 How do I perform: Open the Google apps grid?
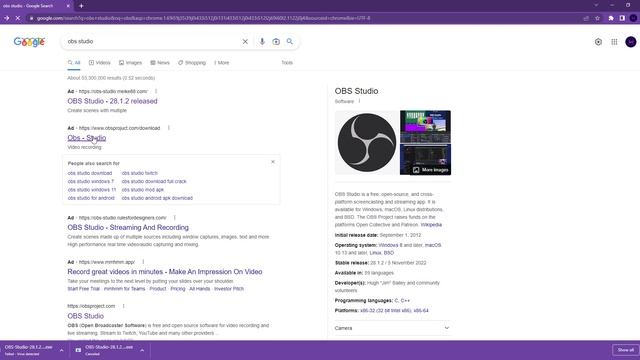coord(614,42)
